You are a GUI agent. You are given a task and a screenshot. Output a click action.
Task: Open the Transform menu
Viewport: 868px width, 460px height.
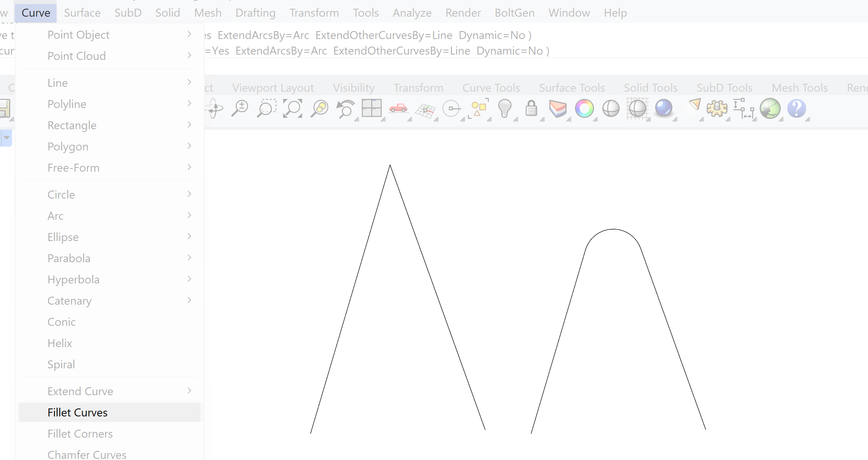[314, 13]
